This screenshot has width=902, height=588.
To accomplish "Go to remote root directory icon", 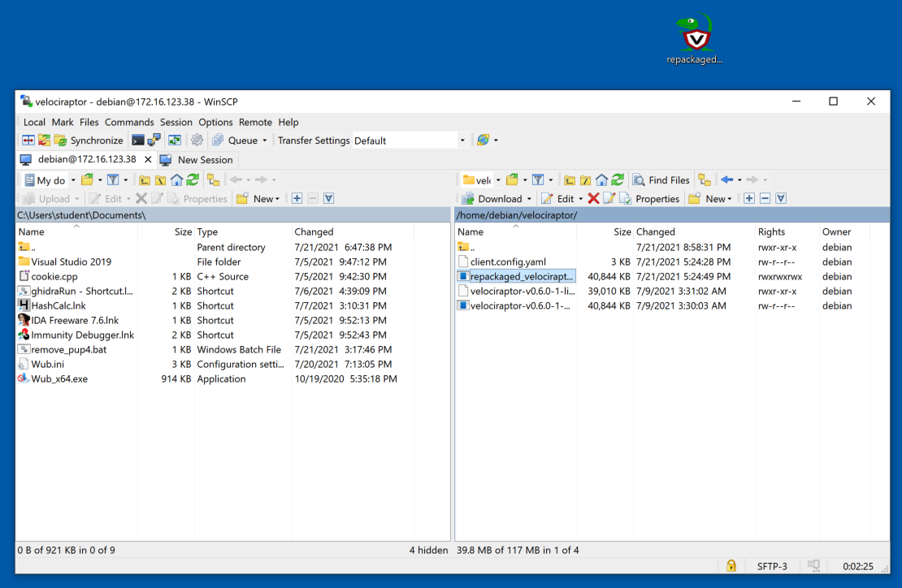I will [x=586, y=180].
